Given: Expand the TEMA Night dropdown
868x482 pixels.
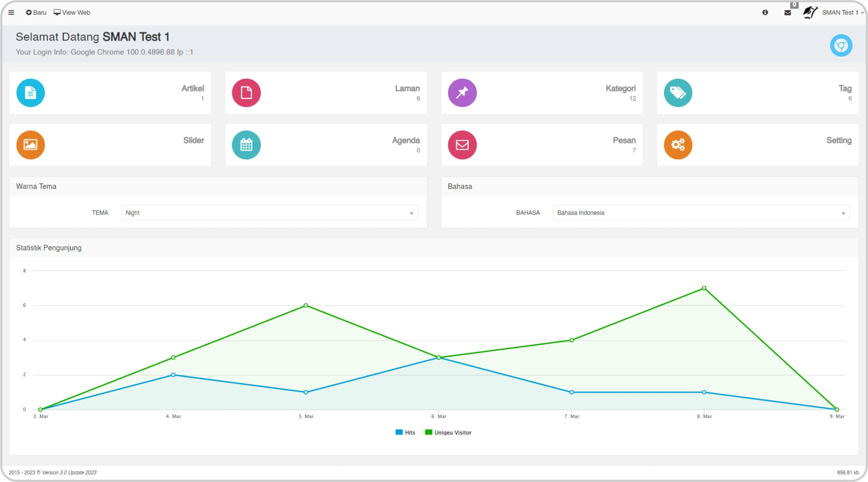Looking at the screenshot, I should click(270, 213).
